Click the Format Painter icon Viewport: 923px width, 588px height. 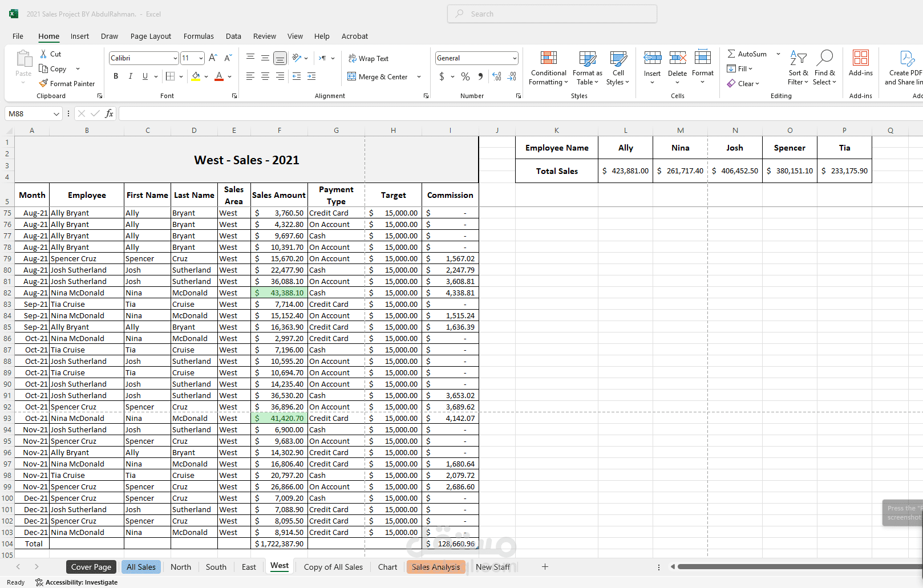(x=43, y=83)
